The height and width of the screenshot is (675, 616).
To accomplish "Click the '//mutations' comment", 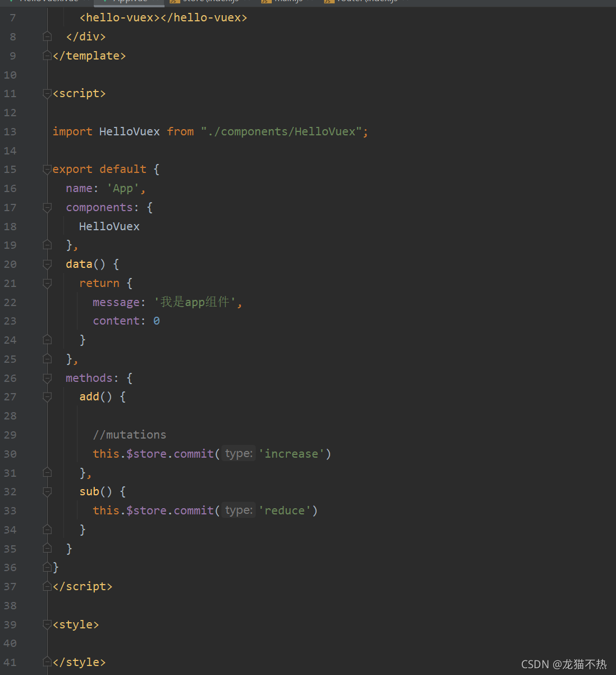I will (130, 435).
